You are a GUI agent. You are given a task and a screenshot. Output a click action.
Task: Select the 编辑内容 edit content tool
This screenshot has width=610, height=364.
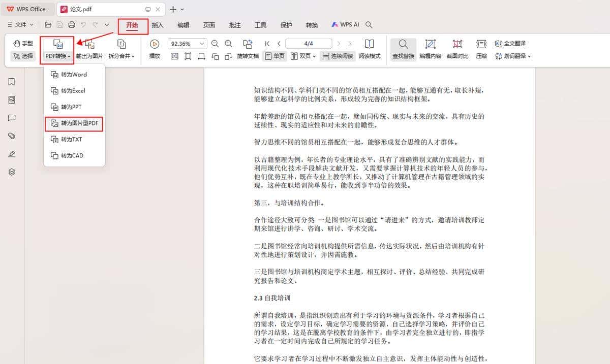tap(431, 48)
